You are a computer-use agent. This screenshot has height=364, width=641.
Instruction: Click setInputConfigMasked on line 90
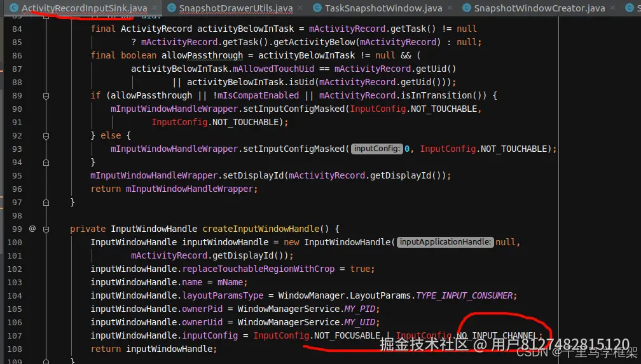[x=294, y=109]
